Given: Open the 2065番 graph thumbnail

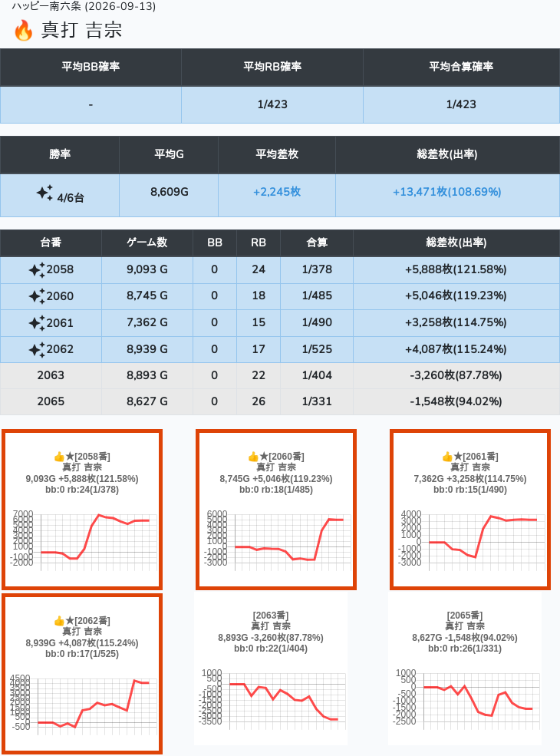Looking at the screenshot, I should (465, 669).
